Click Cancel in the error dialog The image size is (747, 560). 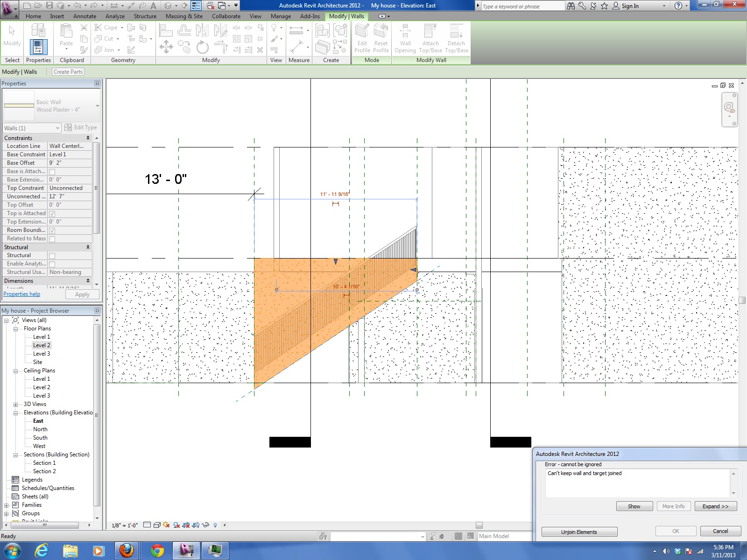tap(720, 531)
